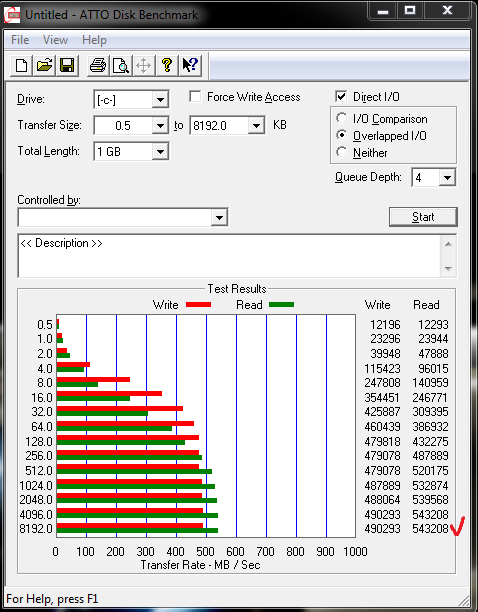The height and width of the screenshot is (612, 478).
Task: Choose the Neither radio option
Action: pos(341,152)
